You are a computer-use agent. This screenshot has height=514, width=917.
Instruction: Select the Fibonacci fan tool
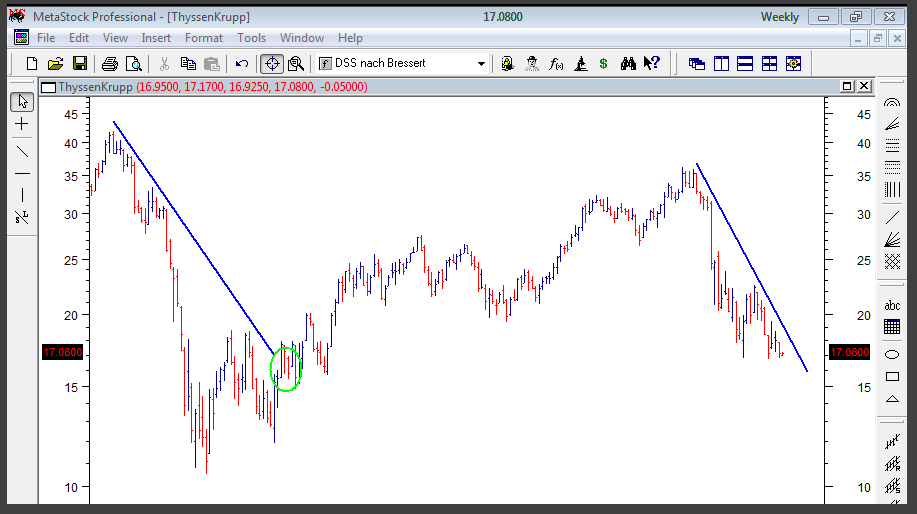coord(892,124)
